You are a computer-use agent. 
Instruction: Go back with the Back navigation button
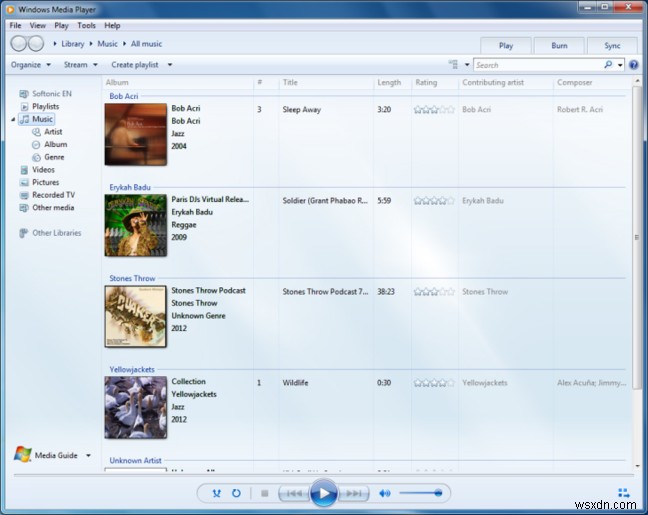(19, 43)
